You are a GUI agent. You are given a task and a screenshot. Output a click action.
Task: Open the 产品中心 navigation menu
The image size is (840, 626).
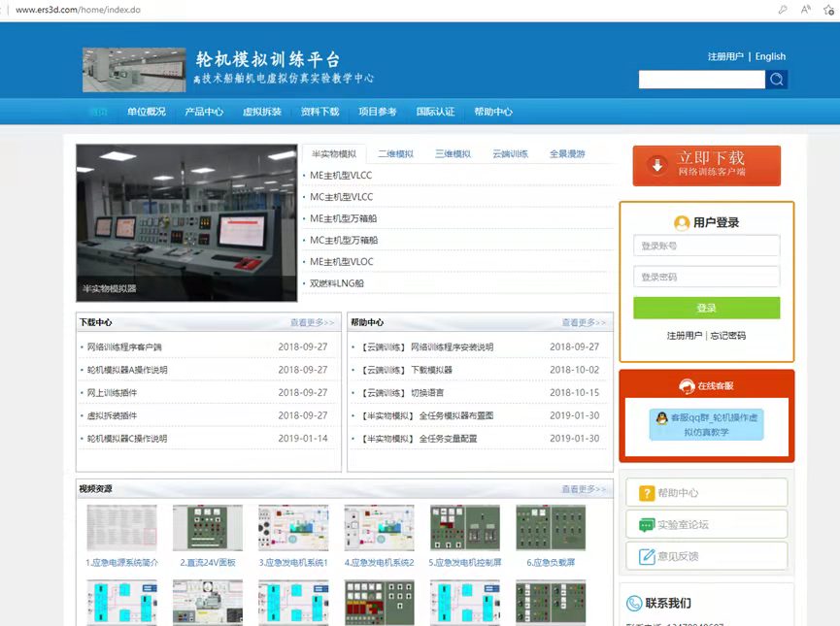[204, 112]
